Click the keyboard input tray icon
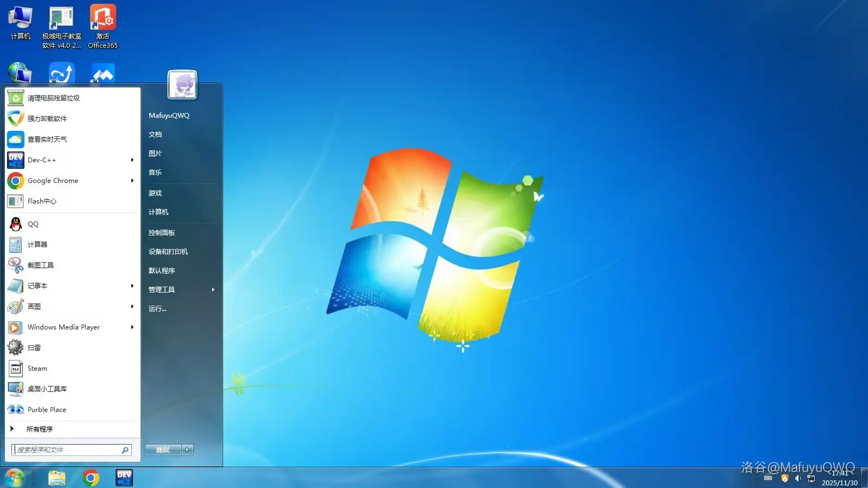 (x=768, y=478)
